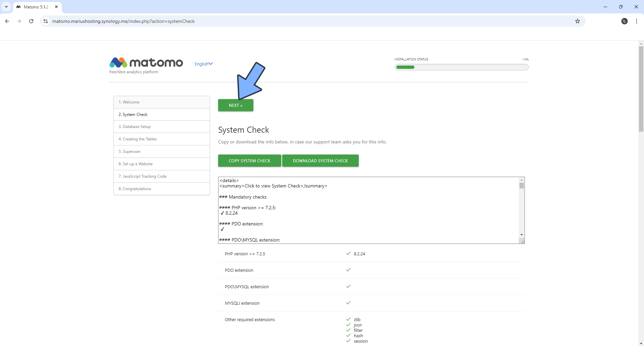This screenshot has height=346, width=644.
Task: Select step 6. Set up a Website
Action: [x=162, y=164]
